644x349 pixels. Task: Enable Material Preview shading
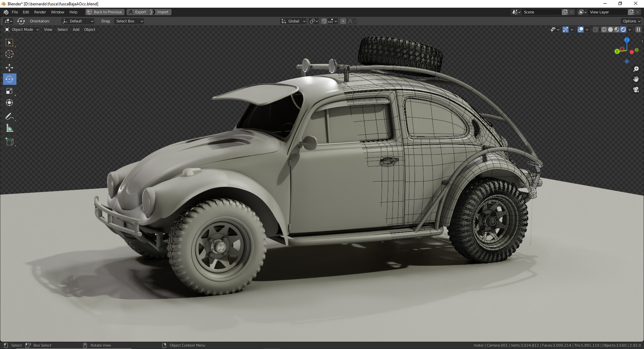pos(616,30)
